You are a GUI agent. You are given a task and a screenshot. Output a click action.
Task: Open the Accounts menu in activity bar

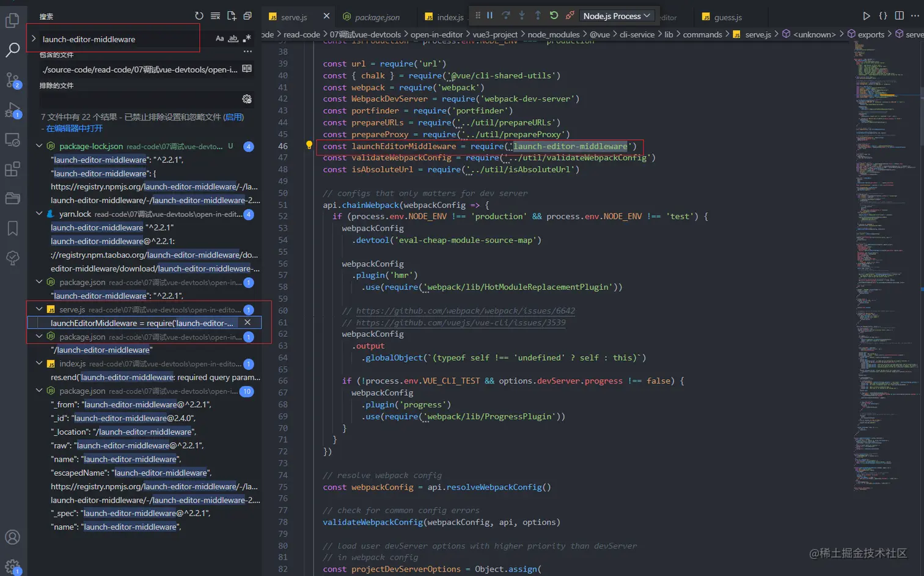12,537
